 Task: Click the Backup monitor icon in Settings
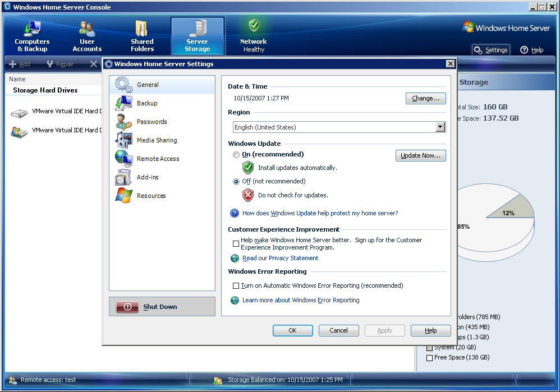point(124,103)
